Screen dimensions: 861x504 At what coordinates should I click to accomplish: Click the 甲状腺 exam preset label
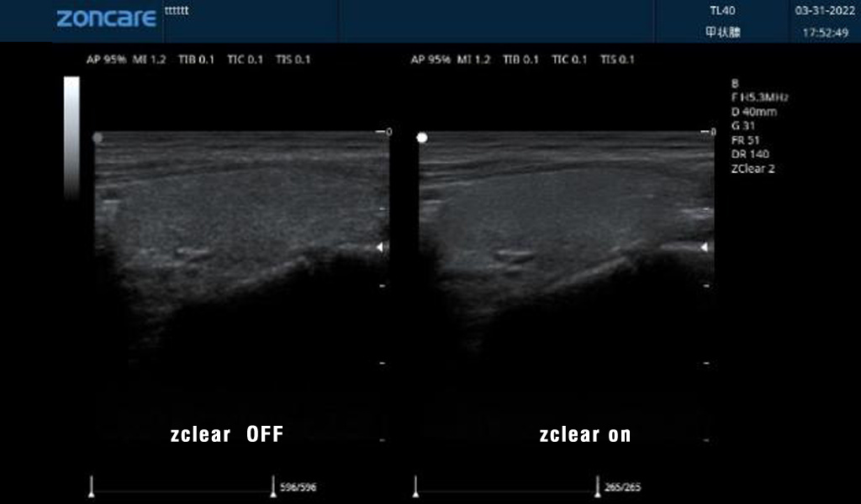(722, 33)
